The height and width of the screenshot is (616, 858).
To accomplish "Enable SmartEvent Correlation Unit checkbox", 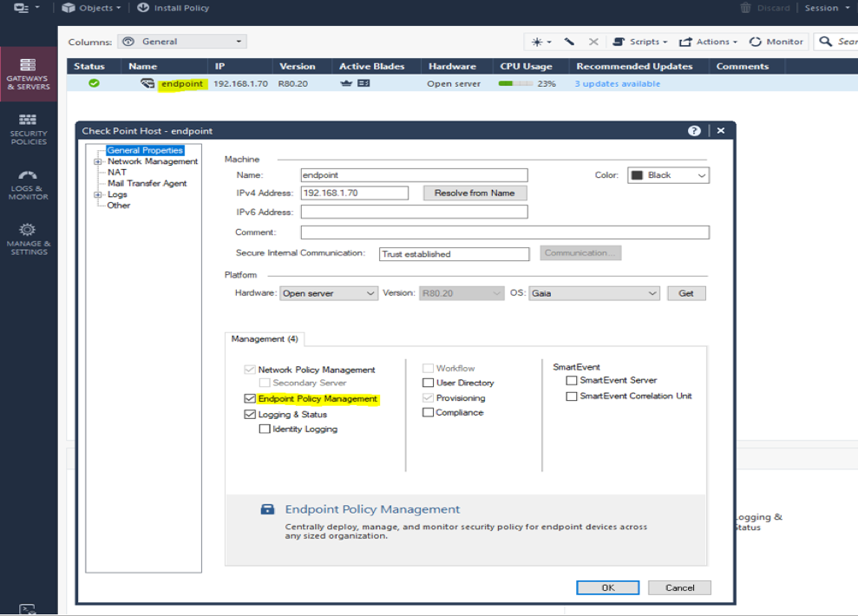I will coord(571,396).
